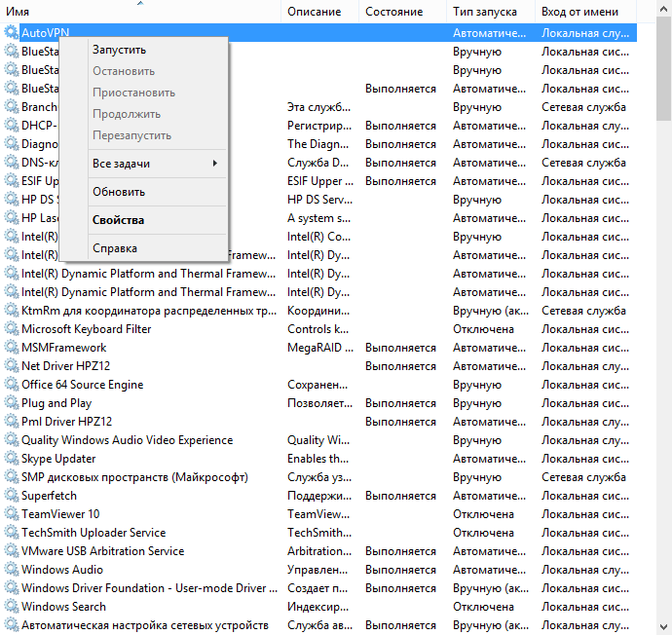Click the gear icon of AutoVPN service
672x635 pixels.
pyautogui.click(x=11, y=32)
